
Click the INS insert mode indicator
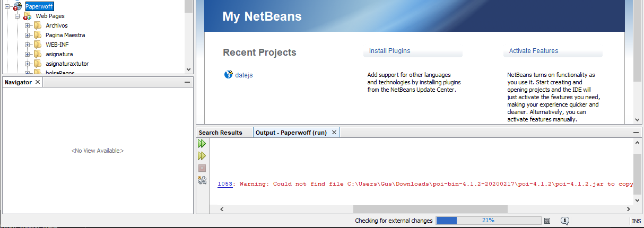[x=636, y=221]
